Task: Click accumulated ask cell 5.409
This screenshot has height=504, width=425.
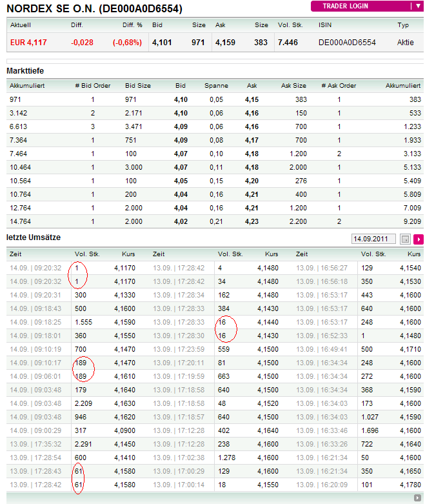Action: [412, 181]
